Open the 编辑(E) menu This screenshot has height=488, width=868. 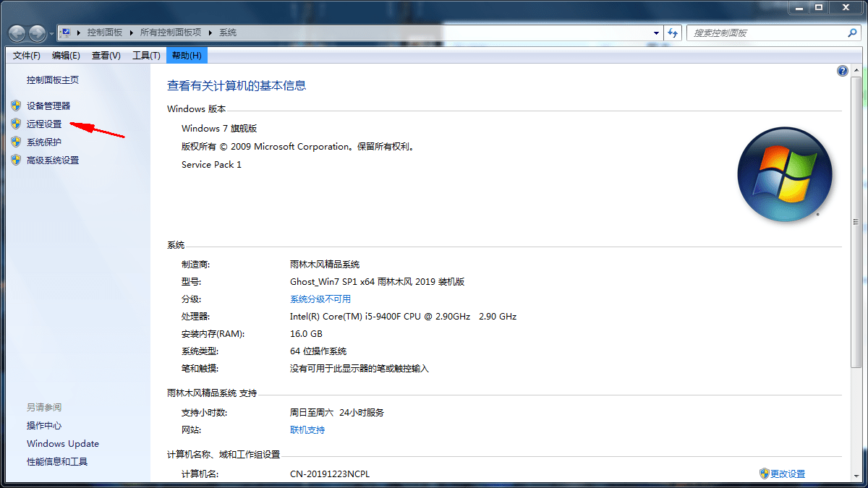[x=66, y=56]
